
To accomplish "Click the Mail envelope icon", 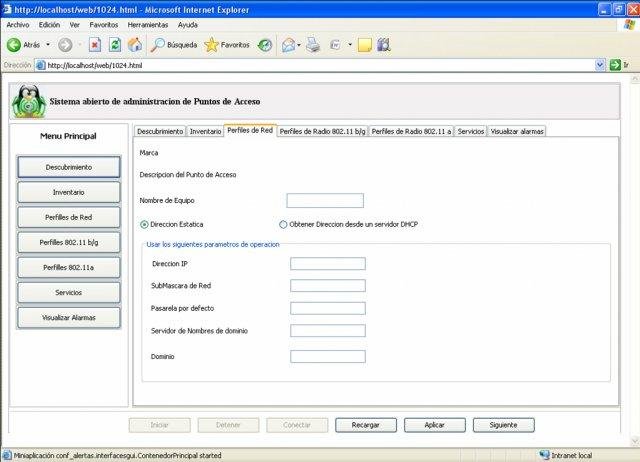I will coord(288,45).
